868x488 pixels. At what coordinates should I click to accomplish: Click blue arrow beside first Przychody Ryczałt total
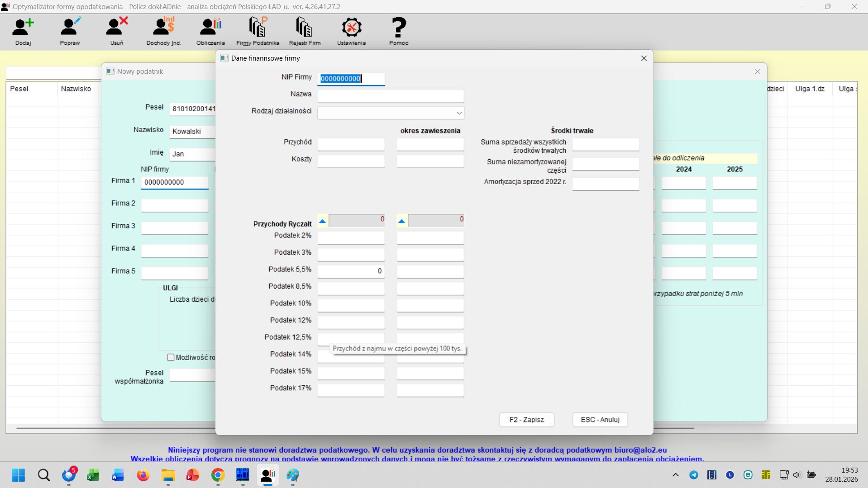pyautogui.click(x=322, y=221)
